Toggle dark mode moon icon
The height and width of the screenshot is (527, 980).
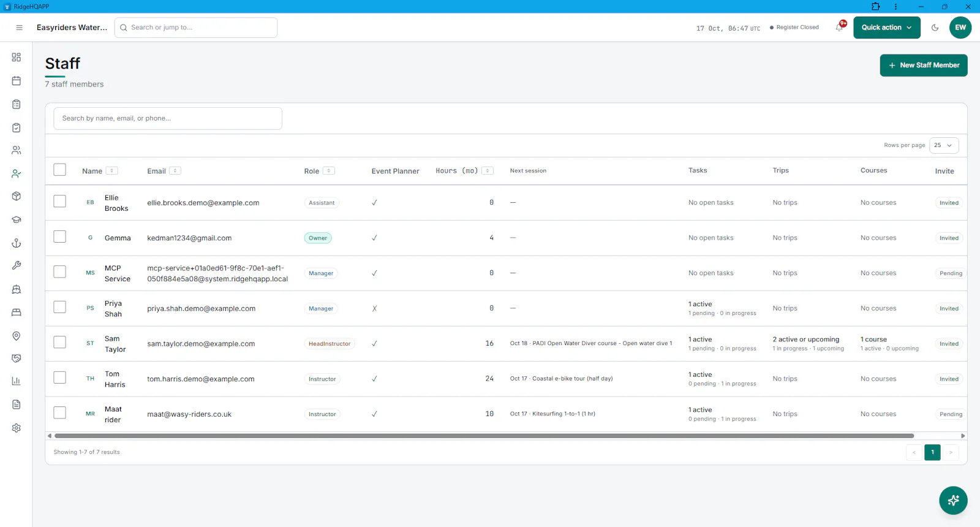(935, 28)
